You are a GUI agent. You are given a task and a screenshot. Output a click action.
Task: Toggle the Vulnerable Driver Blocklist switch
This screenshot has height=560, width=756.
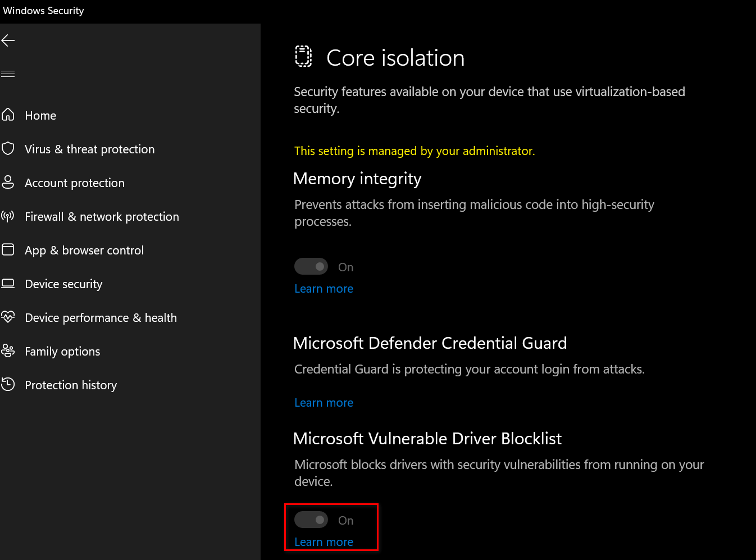click(x=311, y=520)
